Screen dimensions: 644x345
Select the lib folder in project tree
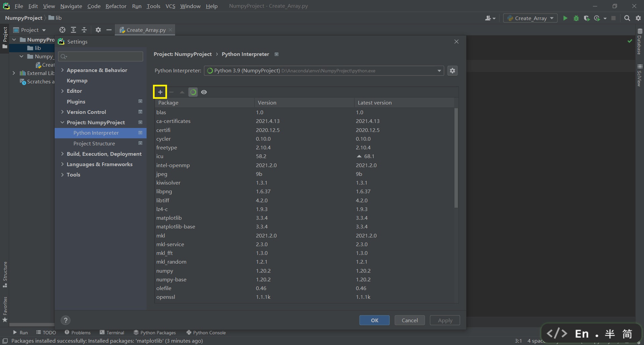(34, 48)
